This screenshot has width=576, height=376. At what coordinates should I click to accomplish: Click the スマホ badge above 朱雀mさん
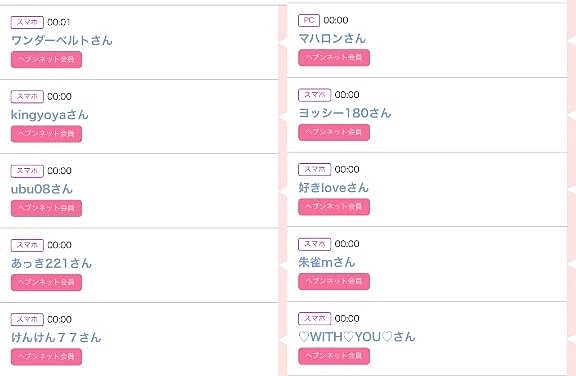point(314,244)
